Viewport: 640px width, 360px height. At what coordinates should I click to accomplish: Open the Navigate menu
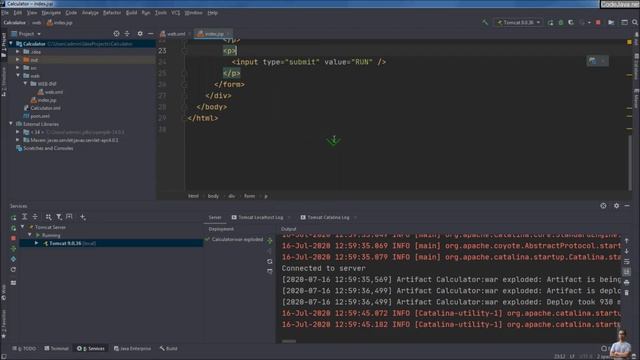[51, 13]
